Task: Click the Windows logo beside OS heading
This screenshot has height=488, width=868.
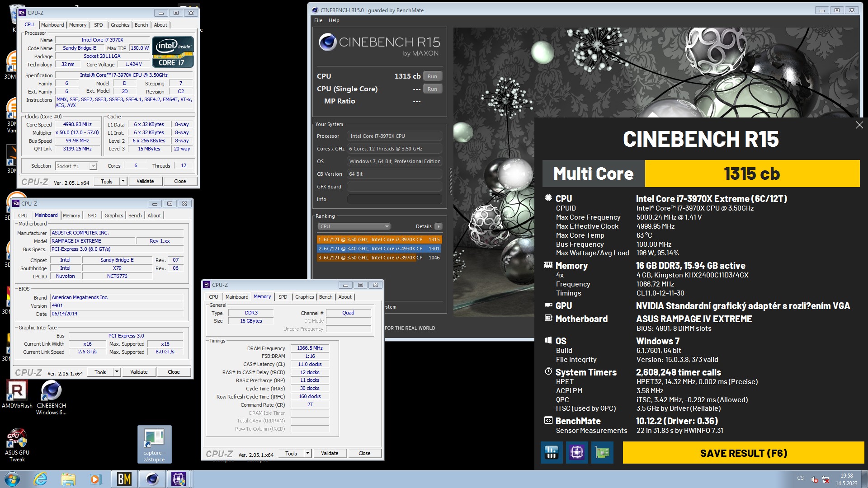Action: (548, 341)
